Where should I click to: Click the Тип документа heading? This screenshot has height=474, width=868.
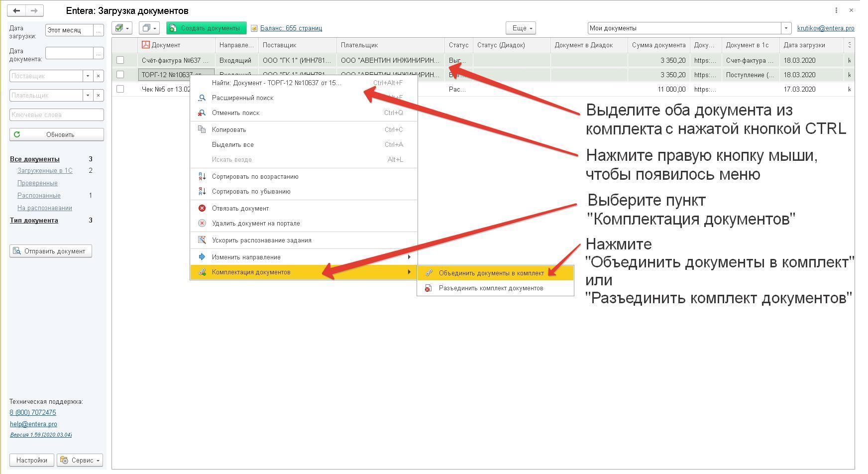[x=34, y=221]
